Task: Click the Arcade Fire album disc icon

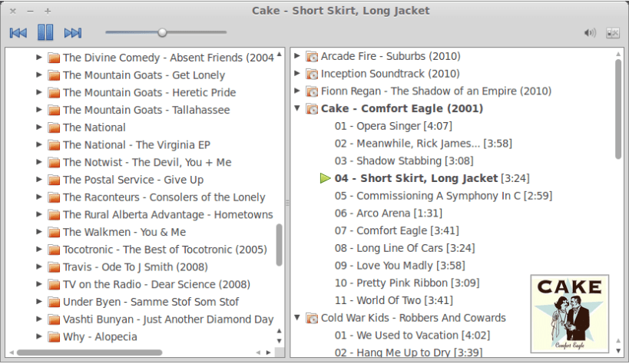Action: coord(312,57)
